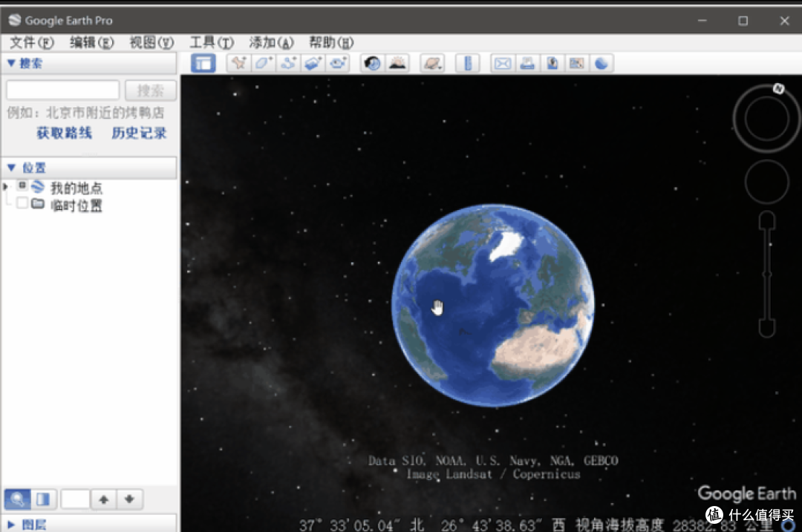Add an image overlay icon
Image resolution: width=802 pixels, height=532 pixels.
tap(313, 63)
